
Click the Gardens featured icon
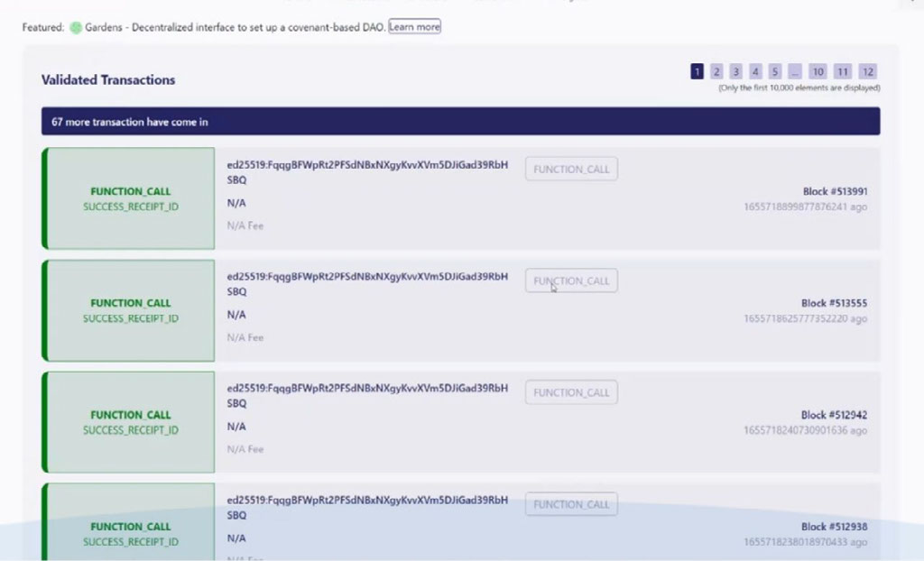point(76,27)
